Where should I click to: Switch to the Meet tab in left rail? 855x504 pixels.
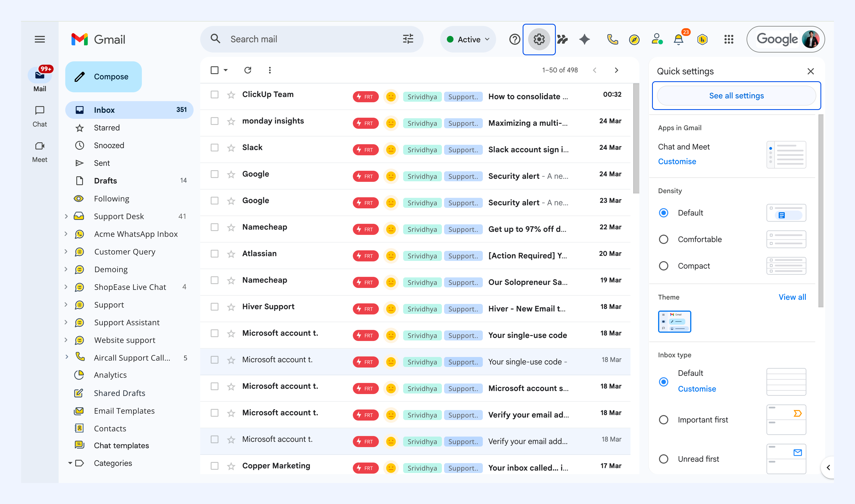[40, 151]
